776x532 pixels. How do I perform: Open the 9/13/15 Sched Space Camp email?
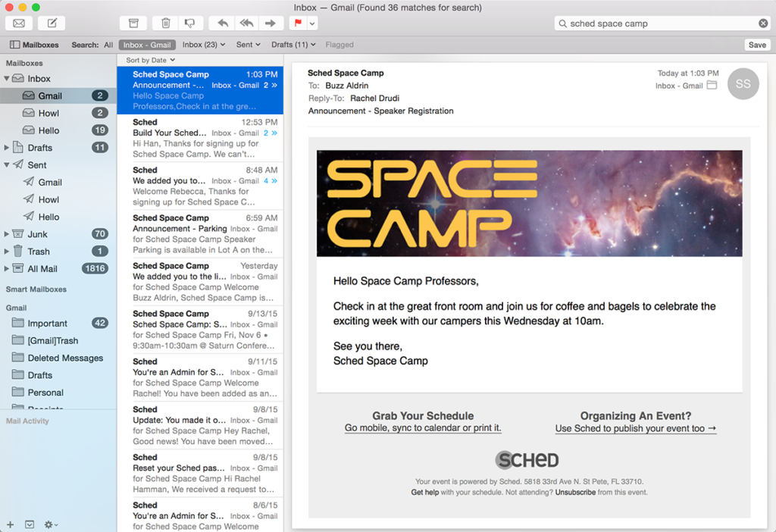pos(200,330)
